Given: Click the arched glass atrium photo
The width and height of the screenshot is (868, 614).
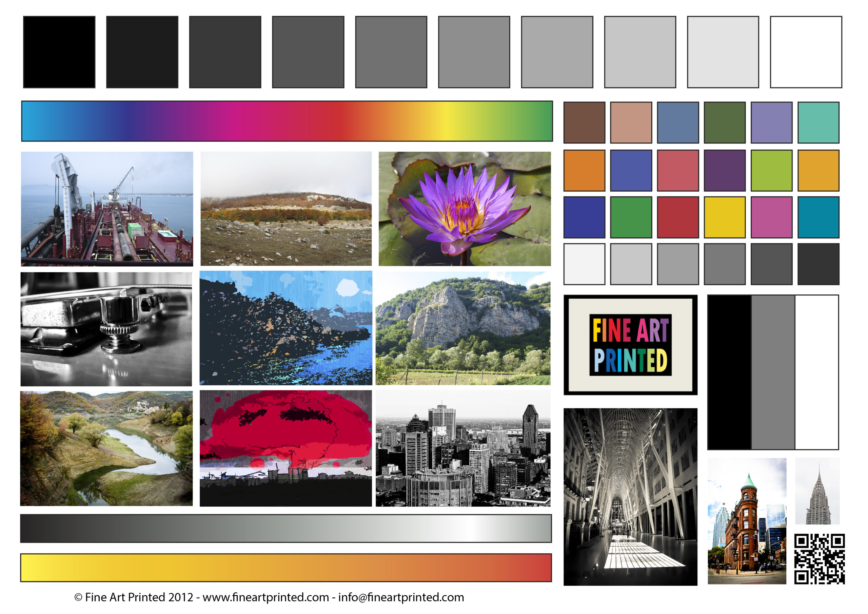Looking at the screenshot, I should pos(630,496).
